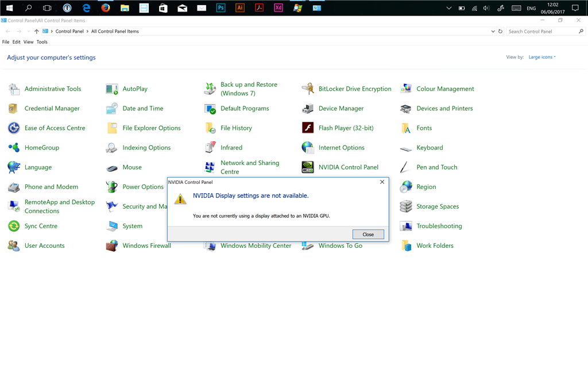The width and height of the screenshot is (588, 392).
Task: Click the Indexing Options icon
Action: point(112,148)
